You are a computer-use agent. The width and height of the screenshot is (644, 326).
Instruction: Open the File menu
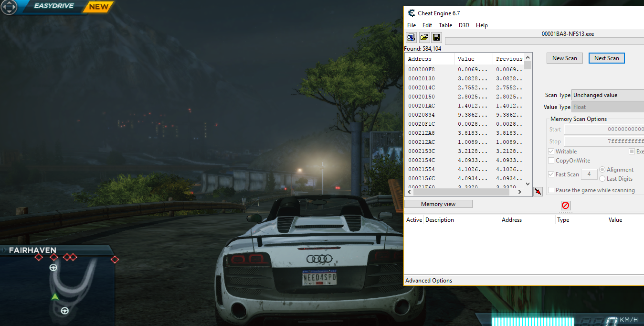(412, 25)
